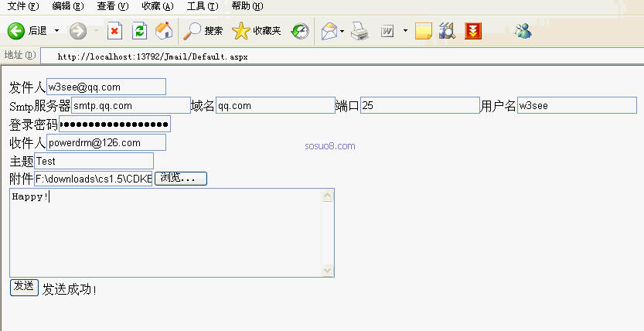
Task: Click the Stop loading icon
Action: tap(114, 31)
